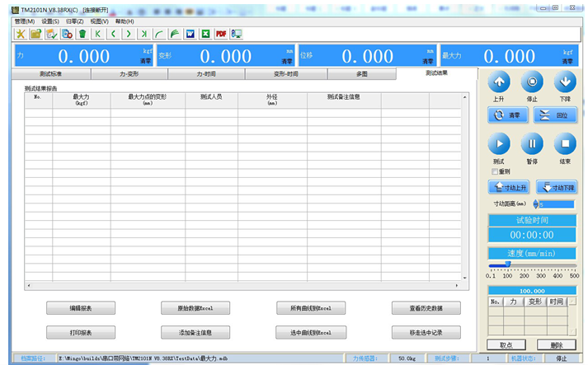Viewport: 588px width, 365px height.
Task: Pause the test with the 暂停 button
Action: point(531,143)
